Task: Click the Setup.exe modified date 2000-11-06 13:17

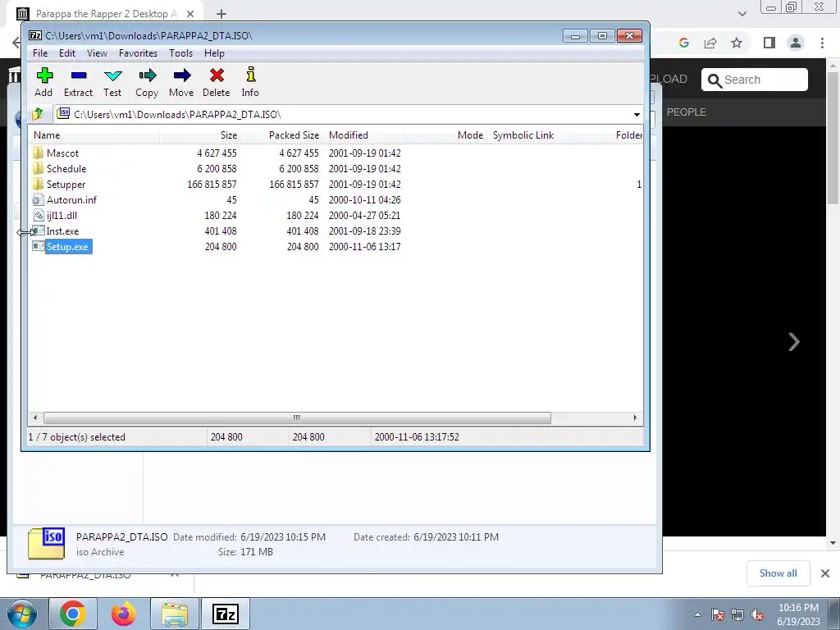Action: tap(365, 247)
